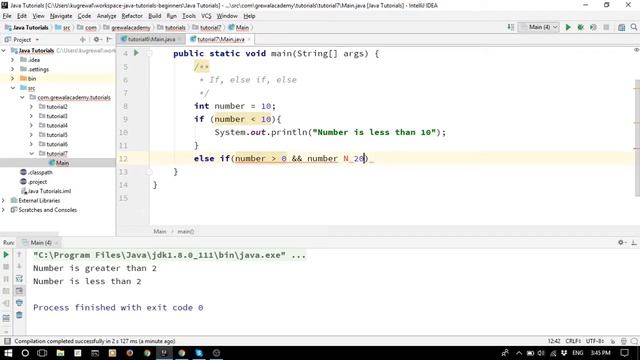Select Main class in project tree
Screen dimensions: 640x360
tap(62, 163)
